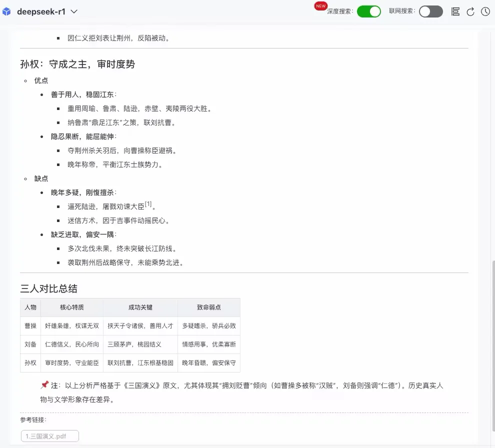Screen dimensions: 495x448
Task: Open the history clock icon
Action: (x=485, y=11)
